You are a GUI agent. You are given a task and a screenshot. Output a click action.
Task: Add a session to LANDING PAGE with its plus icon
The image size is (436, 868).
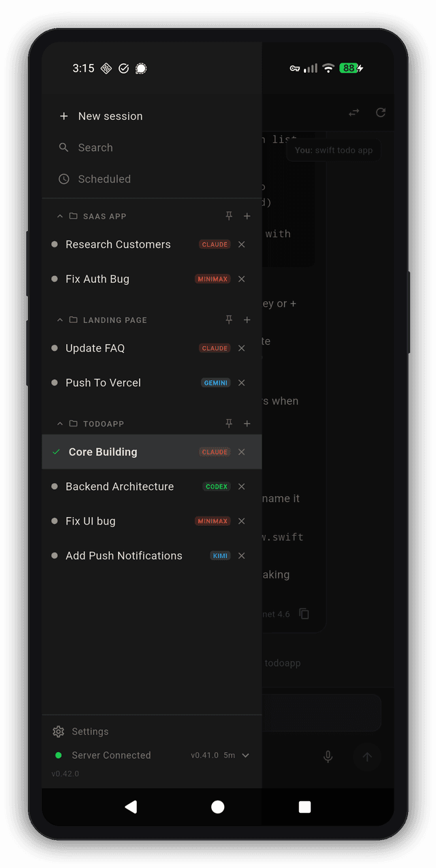(x=247, y=320)
